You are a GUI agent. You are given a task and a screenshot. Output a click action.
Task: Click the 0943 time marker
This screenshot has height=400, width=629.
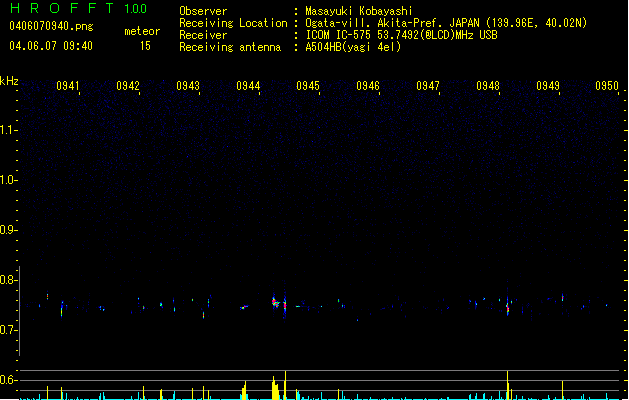[188, 86]
